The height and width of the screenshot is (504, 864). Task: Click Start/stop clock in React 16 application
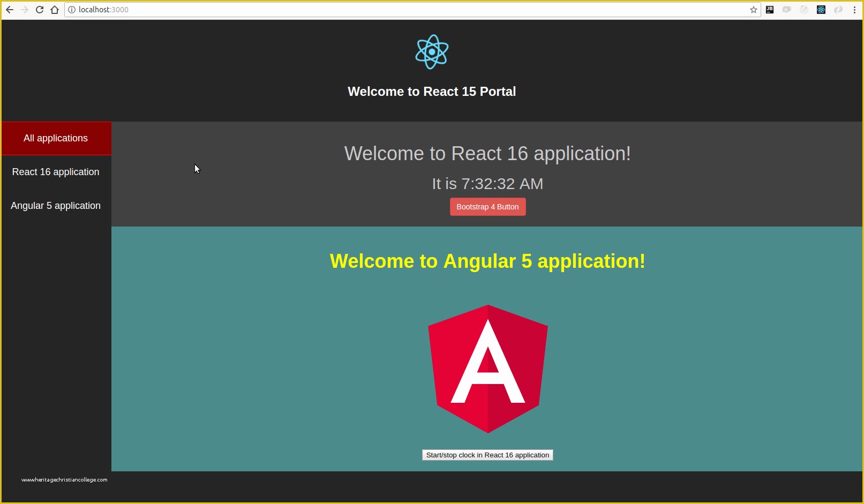point(487,455)
